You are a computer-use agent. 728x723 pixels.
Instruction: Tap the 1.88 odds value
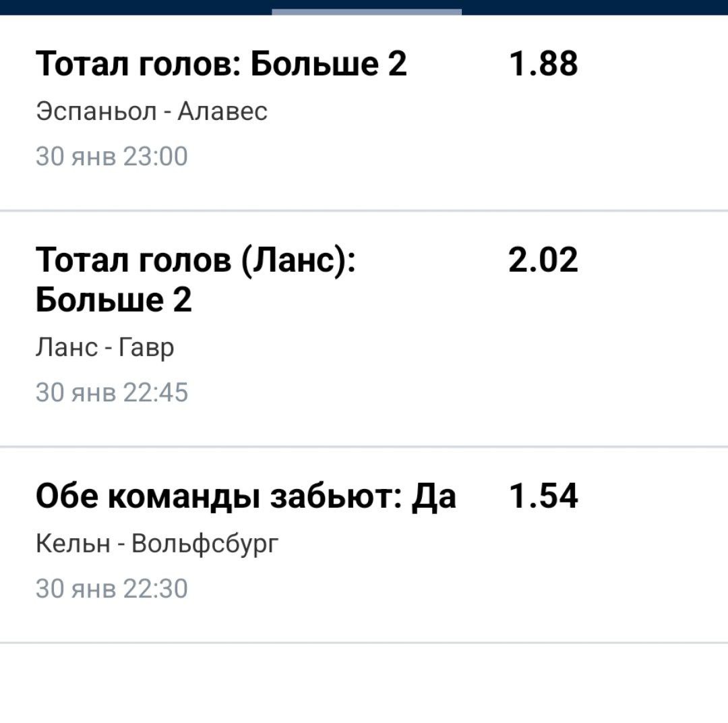tap(543, 65)
